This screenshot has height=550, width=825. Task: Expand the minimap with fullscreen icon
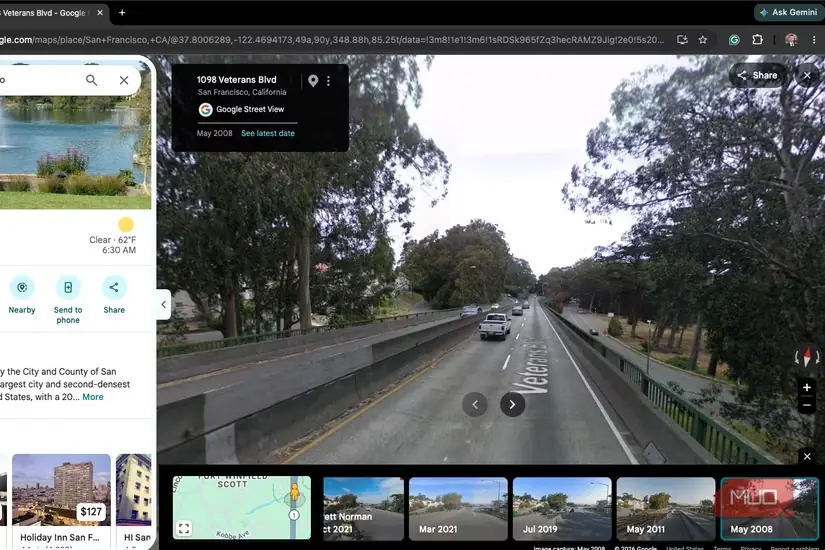tap(184, 528)
